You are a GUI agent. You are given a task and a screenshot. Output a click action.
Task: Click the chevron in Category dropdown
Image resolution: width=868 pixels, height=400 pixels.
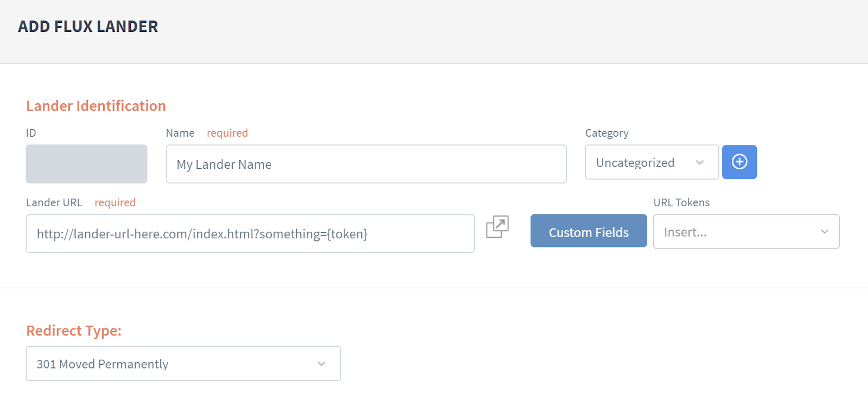click(700, 162)
